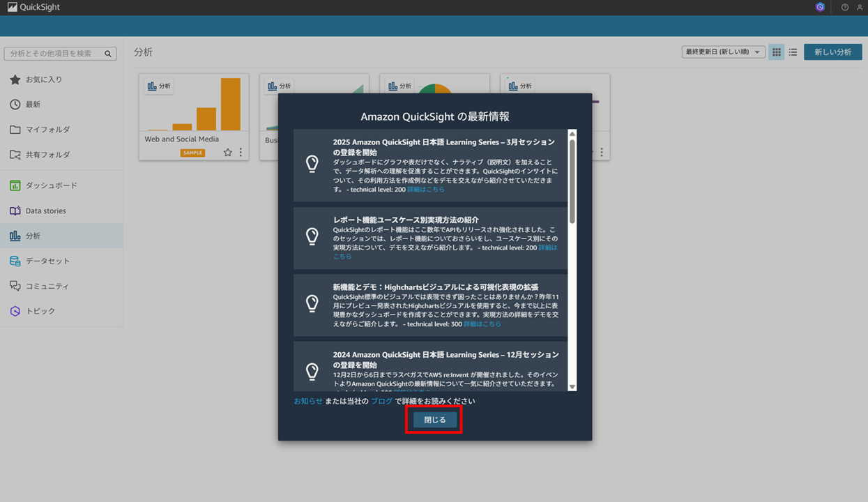Image resolution: width=868 pixels, height=502 pixels.
Task: Favorite the Web and Social Media analysis star
Action: click(228, 153)
